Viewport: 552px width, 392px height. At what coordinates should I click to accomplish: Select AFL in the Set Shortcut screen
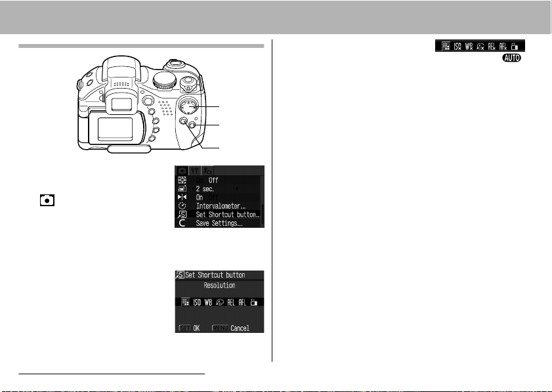tap(242, 302)
